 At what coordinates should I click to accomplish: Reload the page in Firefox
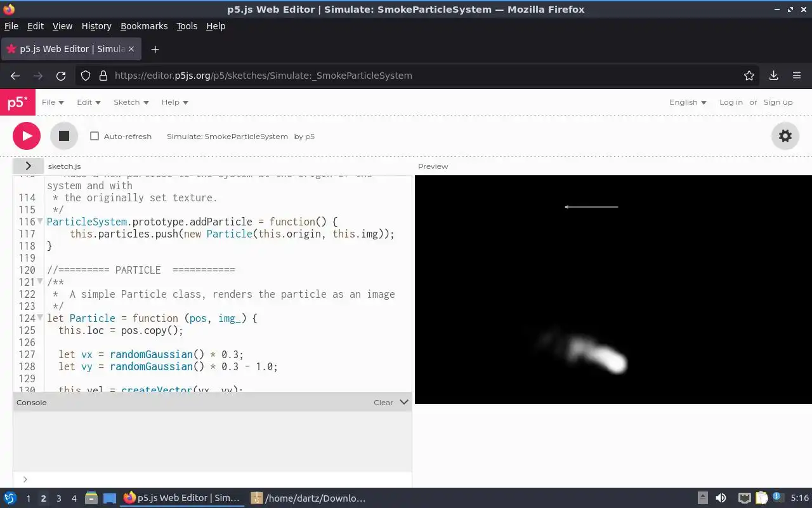point(61,76)
